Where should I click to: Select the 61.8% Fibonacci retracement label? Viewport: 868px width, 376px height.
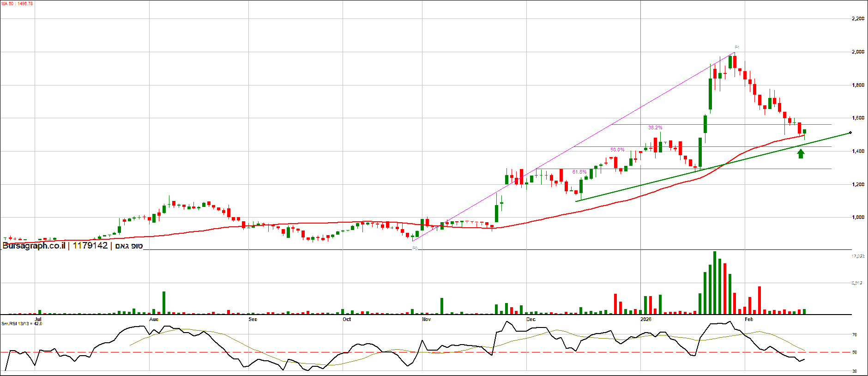579,172
